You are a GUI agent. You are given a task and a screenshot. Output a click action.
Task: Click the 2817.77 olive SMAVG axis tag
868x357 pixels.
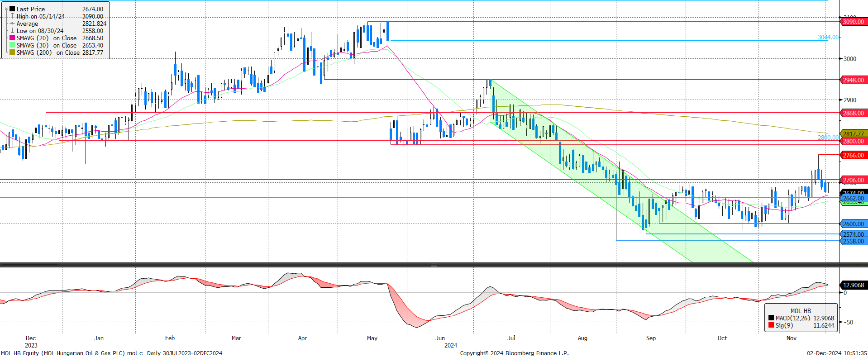tap(854, 134)
